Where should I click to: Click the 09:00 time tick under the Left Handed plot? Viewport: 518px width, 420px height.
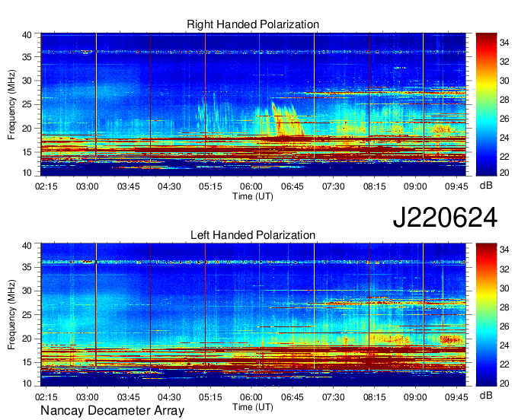(x=415, y=397)
